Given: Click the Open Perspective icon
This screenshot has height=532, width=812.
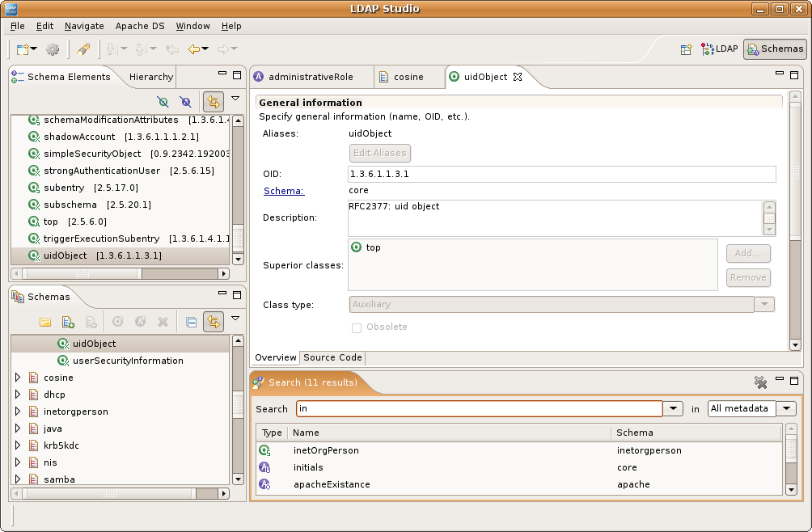Looking at the screenshot, I should pyautogui.click(x=686, y=49).
